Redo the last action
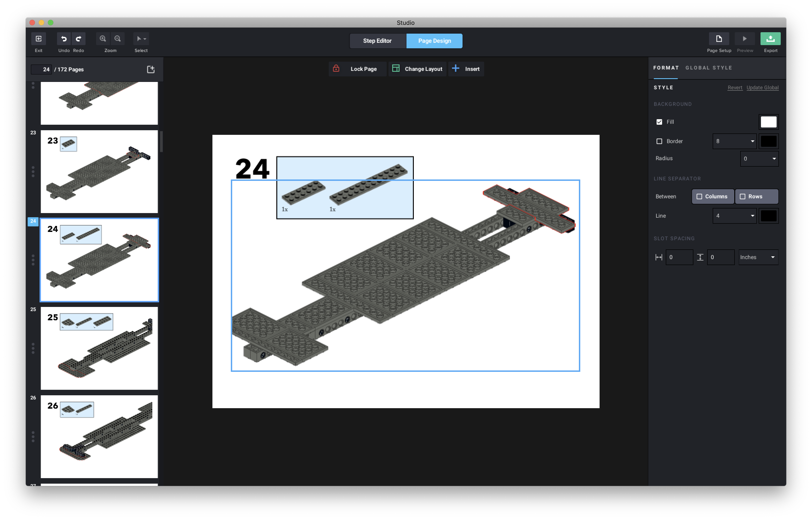This screenshot has height=520, width=812. coord(78,39)
